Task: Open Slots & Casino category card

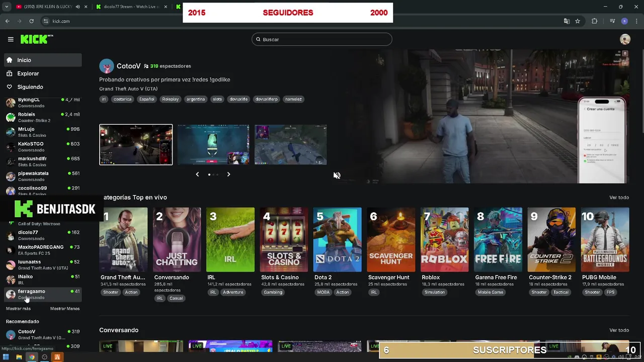Action: click(x=284, y=240)
